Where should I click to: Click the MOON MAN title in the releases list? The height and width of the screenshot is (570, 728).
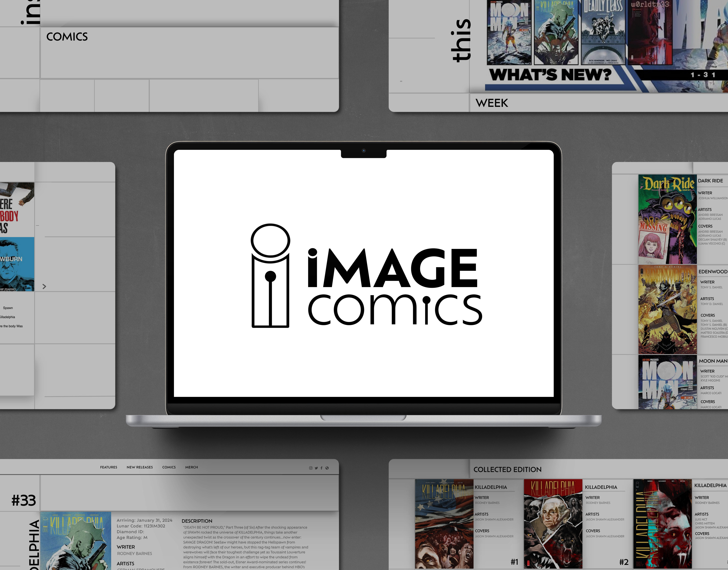tap(713, 361)
